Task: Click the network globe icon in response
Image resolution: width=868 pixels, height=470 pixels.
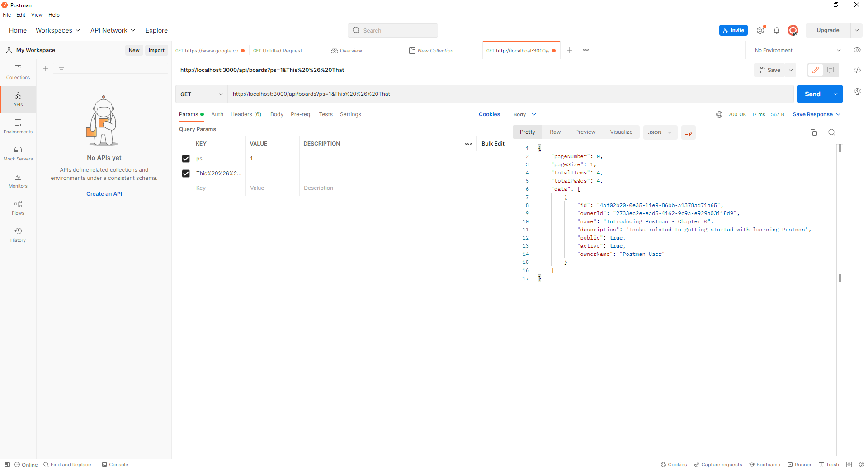Action: coord(719,114)
